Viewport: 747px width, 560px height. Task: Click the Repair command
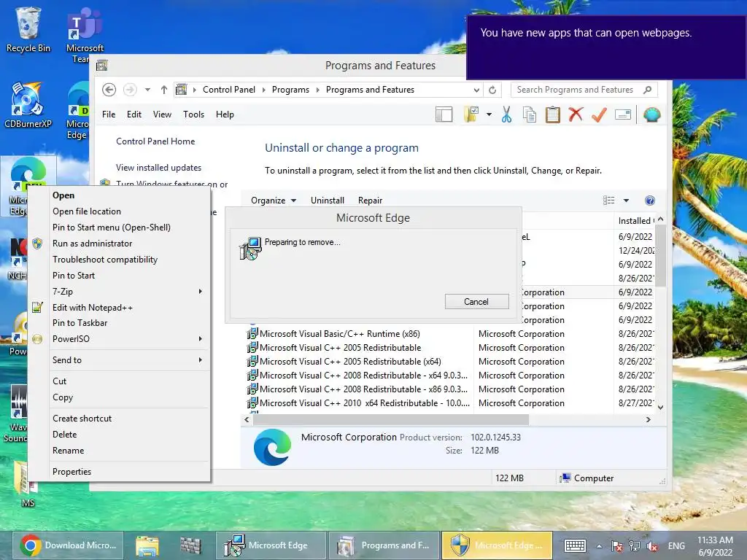tap(370, 201)
